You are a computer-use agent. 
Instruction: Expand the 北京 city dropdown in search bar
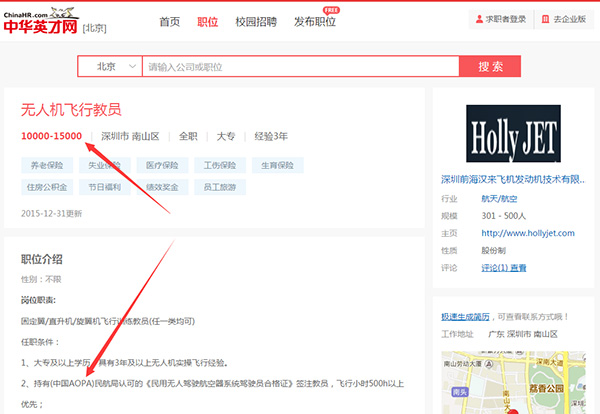(x=110, y=67)
